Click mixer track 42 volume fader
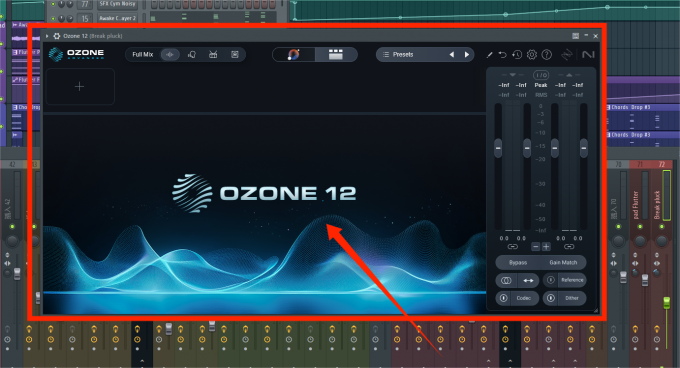This screenshot has width=680, height=368. (x=17, y=274)
